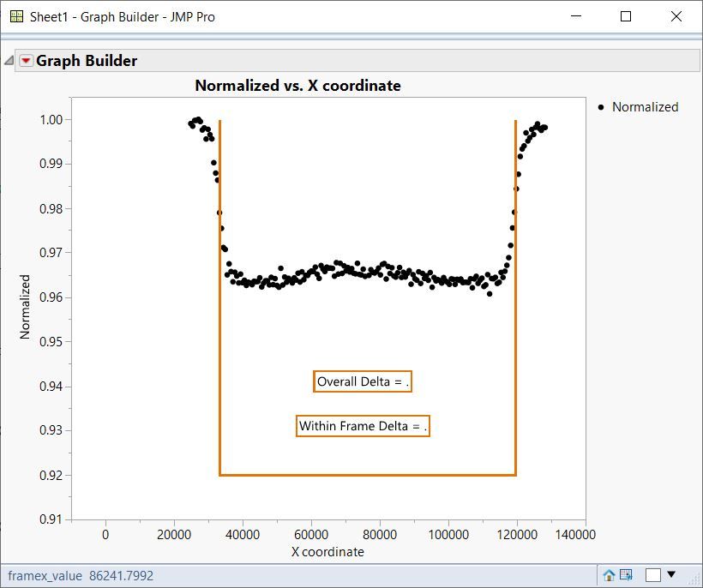Click the chart title Normalized vs. X coordinate
The height and width of the screenshot is (588, 703).
pyautogui.click(x=297, y=86)
